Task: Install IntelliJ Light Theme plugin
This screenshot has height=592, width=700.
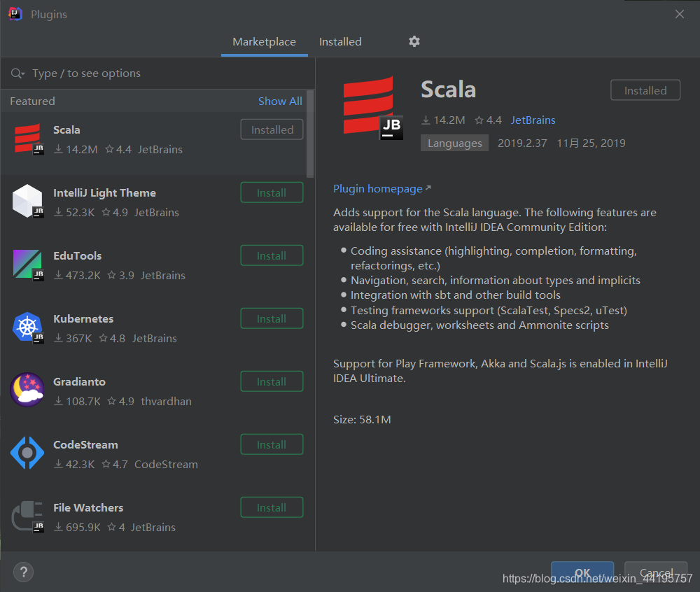Action: (272, 192)
